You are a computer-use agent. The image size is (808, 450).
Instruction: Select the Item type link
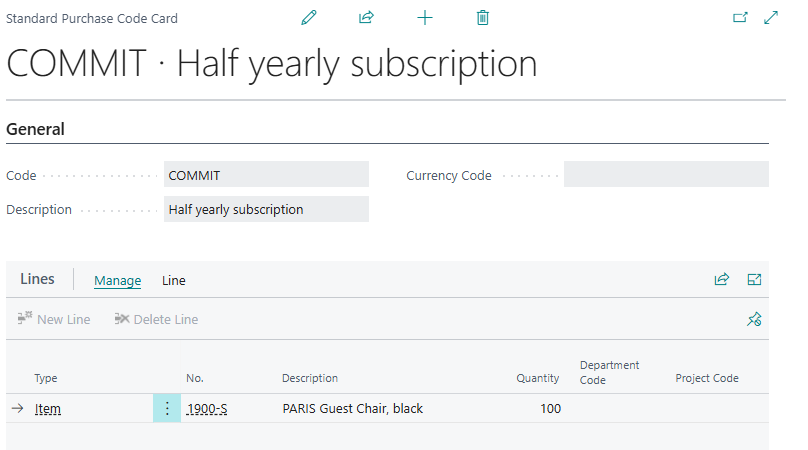tap(47, 409)
